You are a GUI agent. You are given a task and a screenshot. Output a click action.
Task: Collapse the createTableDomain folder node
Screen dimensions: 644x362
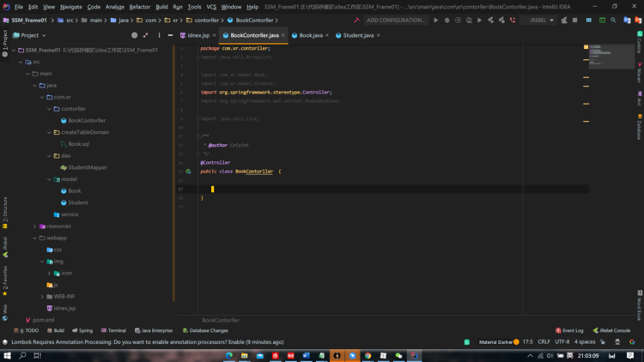[49, 132]
